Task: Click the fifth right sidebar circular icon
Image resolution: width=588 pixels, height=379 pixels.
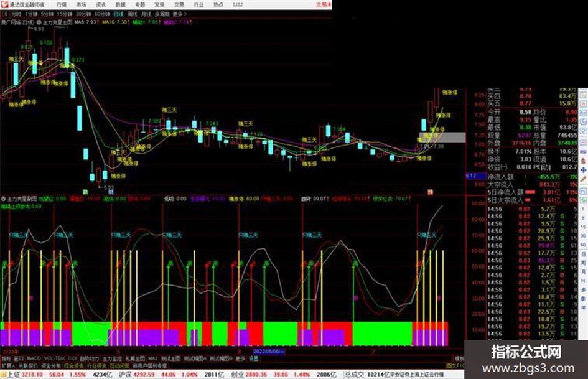Action: [583, 131]
